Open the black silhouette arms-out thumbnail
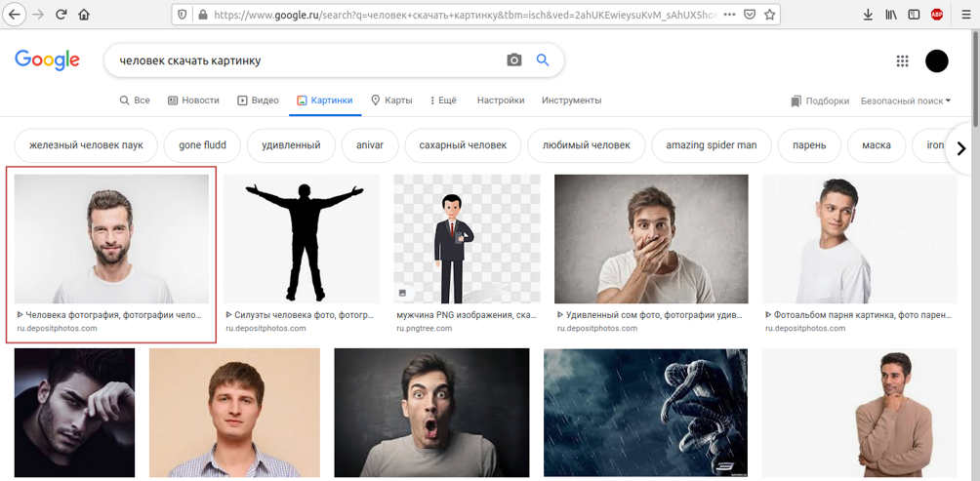 [x=302, y=239]
